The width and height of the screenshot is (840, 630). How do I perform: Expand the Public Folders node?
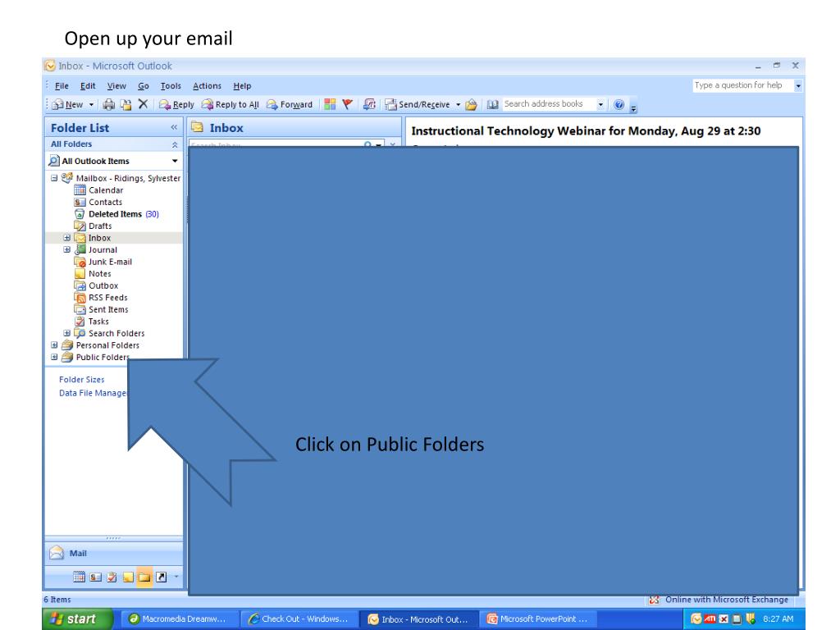54,357
